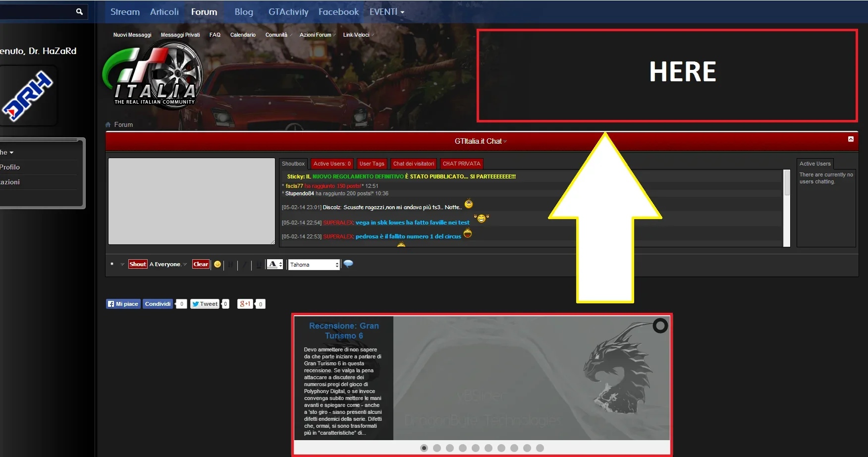Select the fifth slider pagination dot
Image resolution: width=868 pixels, height=457 pixels.
coord(476,448)
